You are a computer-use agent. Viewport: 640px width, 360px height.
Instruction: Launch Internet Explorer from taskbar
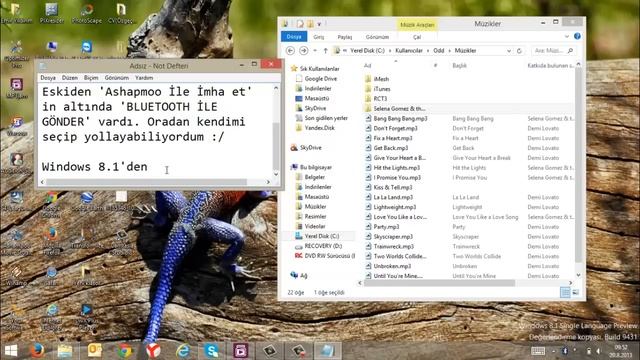pyautogui.click(x=182, y=351)
